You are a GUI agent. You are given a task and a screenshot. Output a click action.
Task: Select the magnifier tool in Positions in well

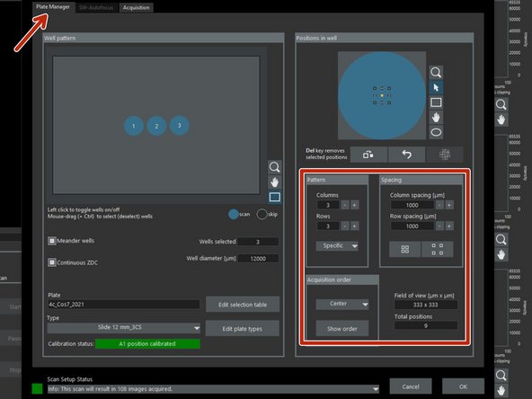click(436, 72)
